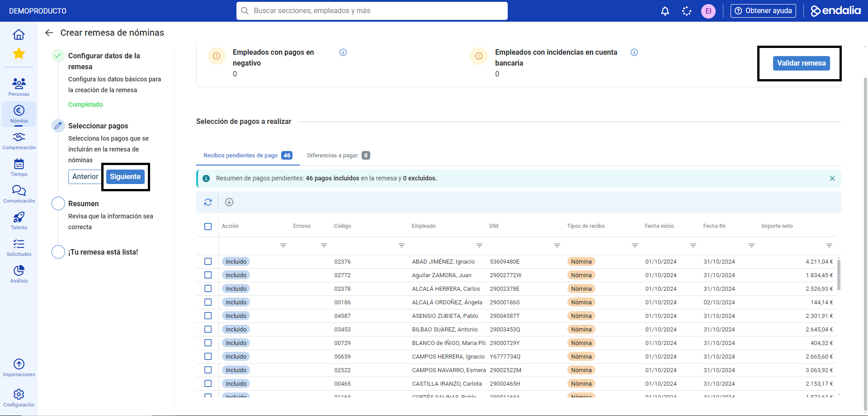
Task: Toggle the select-all checkbox in table header
Action: pyautogui.click(x=208, y=227)
